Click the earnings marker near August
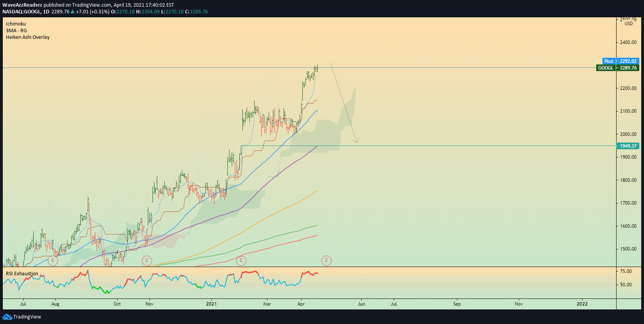This screenshot has height=324, width=644. pos(53,260)
